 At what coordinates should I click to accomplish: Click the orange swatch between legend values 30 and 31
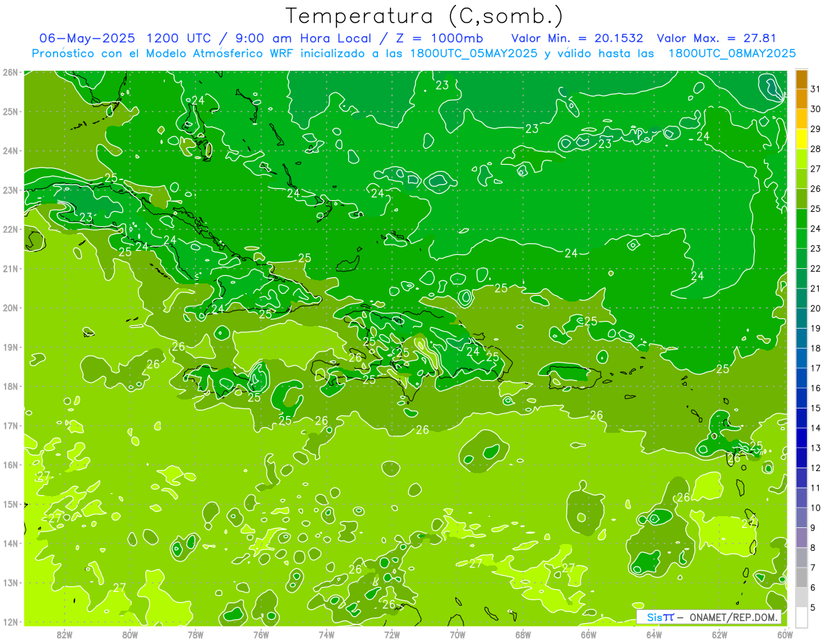pos(801,99)
